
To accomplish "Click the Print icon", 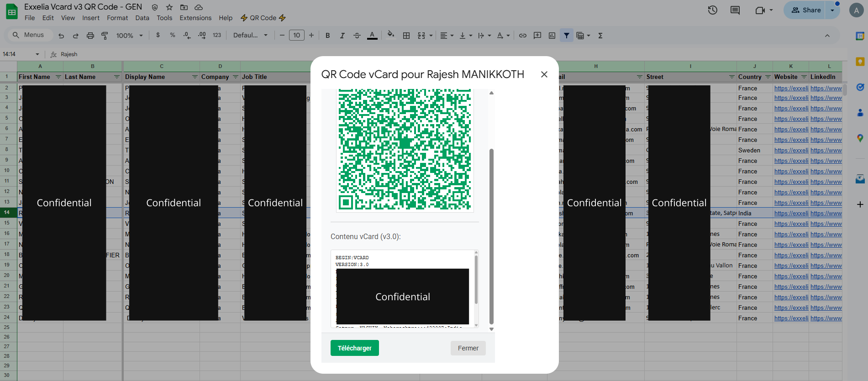I will pyautogui.click(x=90, y=36).
